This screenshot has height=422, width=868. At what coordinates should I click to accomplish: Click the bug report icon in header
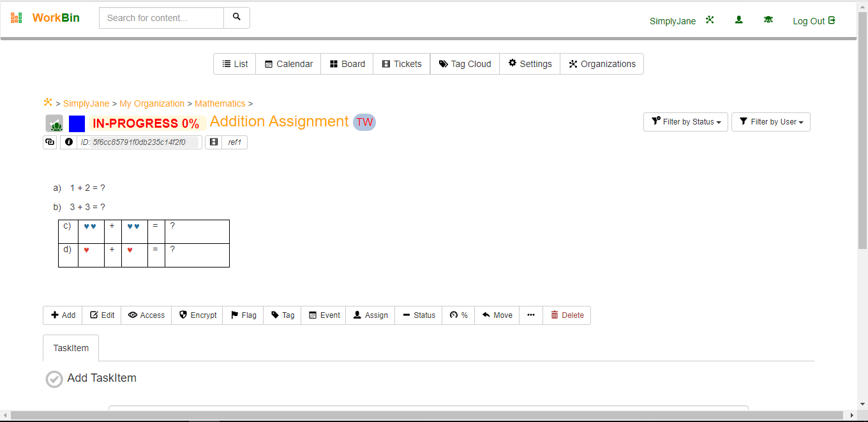768,20
